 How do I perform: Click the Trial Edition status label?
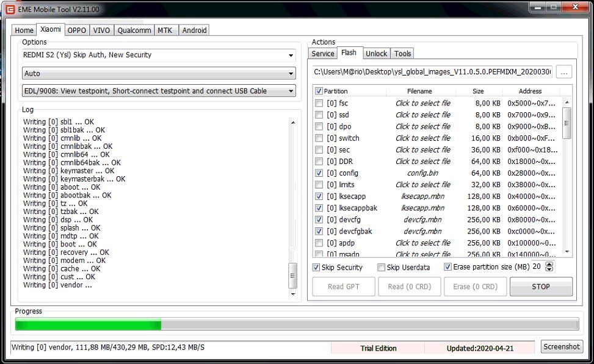coord(378,348)
